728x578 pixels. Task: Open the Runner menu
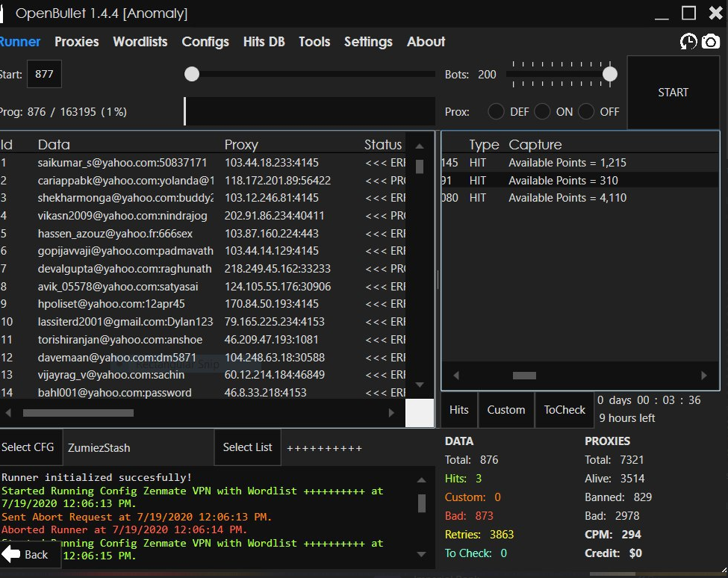(20, 42)
